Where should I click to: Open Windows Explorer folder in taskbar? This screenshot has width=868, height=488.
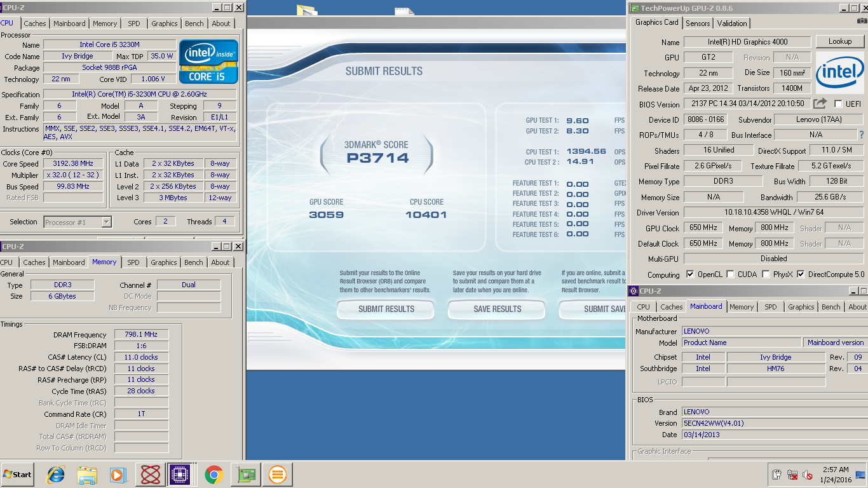(87, 475)
